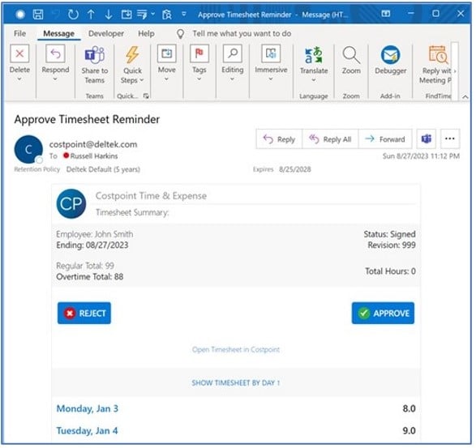
Task: Click the CP Costpoint logo
Action: point(71,203)
